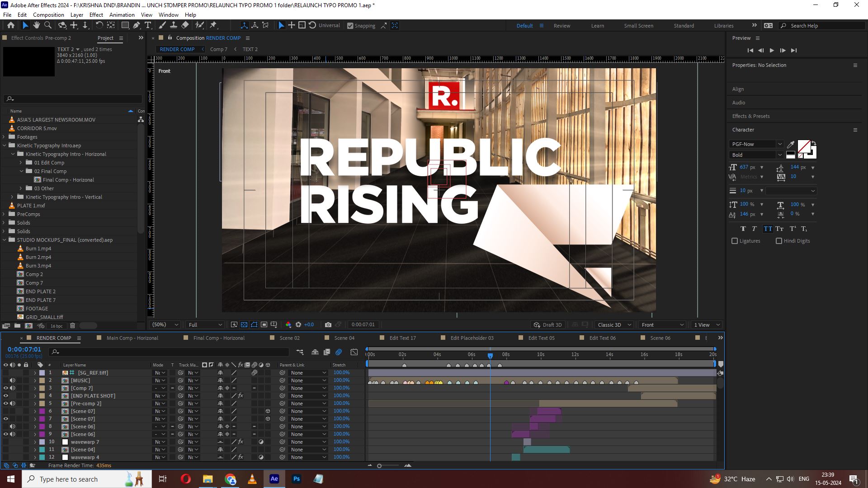The height and width of the screenshot is (488, 868).
Task: Enable the Snapping checkbox
Action: pos(350,26)
